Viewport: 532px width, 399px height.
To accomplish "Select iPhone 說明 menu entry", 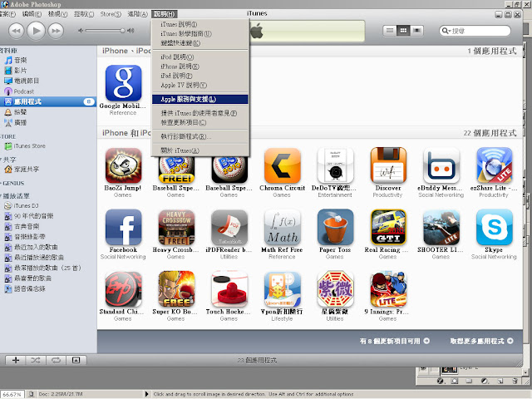I will pos(200,66).
